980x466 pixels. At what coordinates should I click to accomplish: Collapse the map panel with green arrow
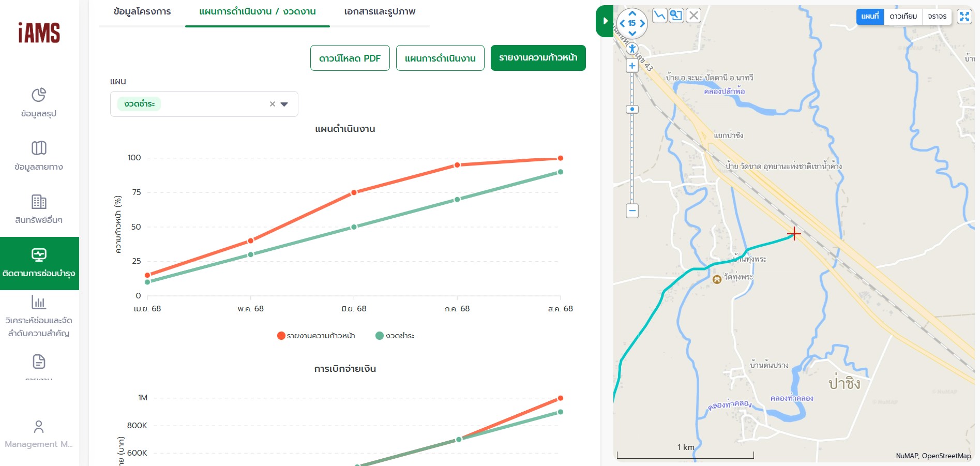[x=605, y=21]
